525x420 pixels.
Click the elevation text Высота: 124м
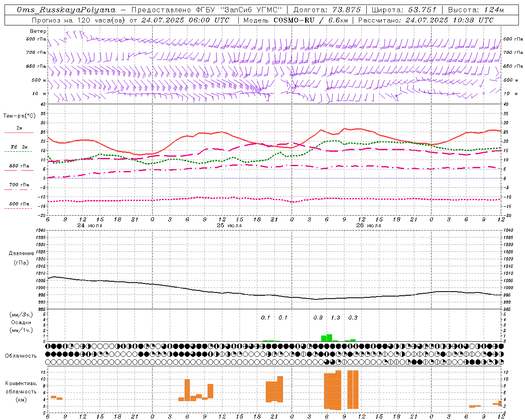tap(476, 10)
